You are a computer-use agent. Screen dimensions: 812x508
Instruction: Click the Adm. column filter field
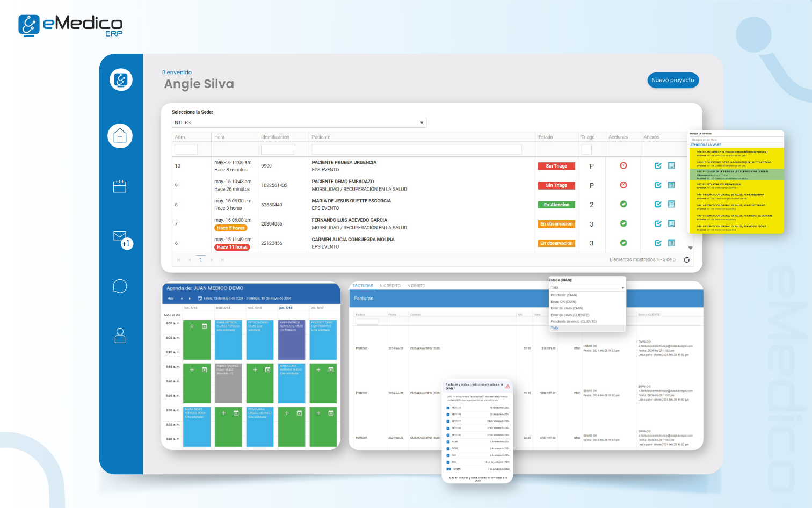coord(186,149)
